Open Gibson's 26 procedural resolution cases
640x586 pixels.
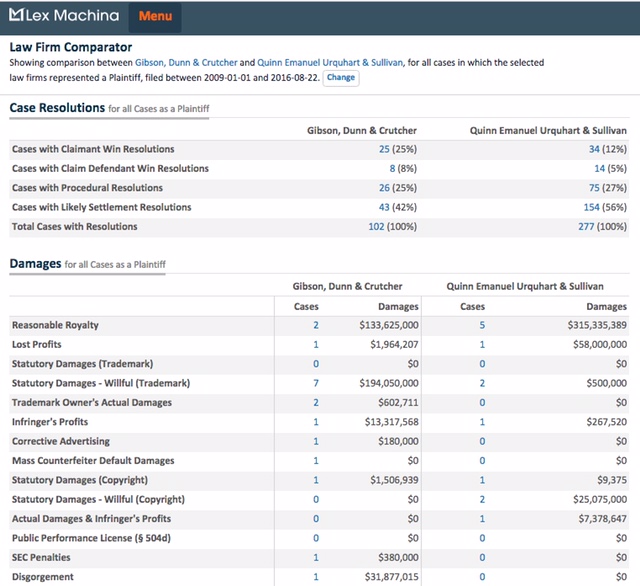pyautogui.click(x=384, y=188)
